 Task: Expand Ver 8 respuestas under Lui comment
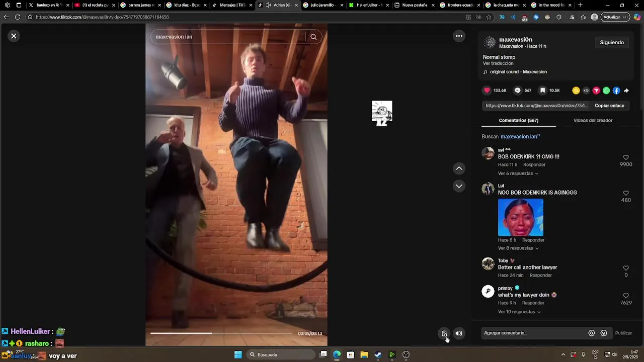click(x=518, y=248)
